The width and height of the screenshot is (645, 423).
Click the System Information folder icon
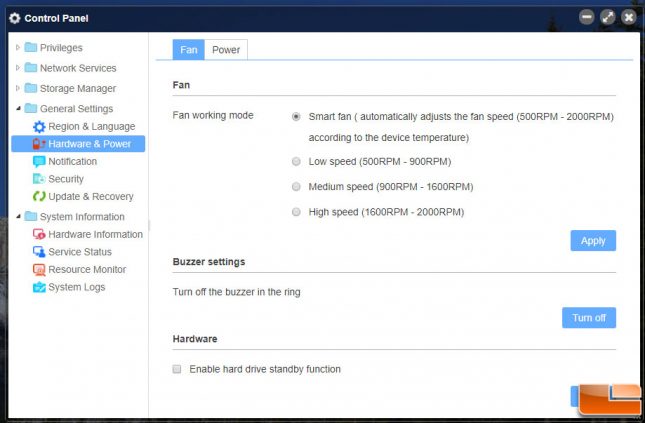[x=31, y=216]
